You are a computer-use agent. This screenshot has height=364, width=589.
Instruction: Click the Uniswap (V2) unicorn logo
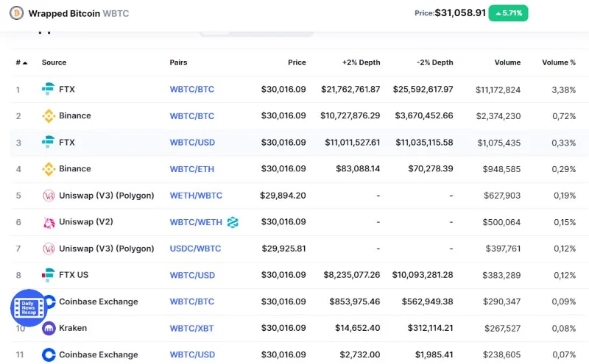click(49, 222)
